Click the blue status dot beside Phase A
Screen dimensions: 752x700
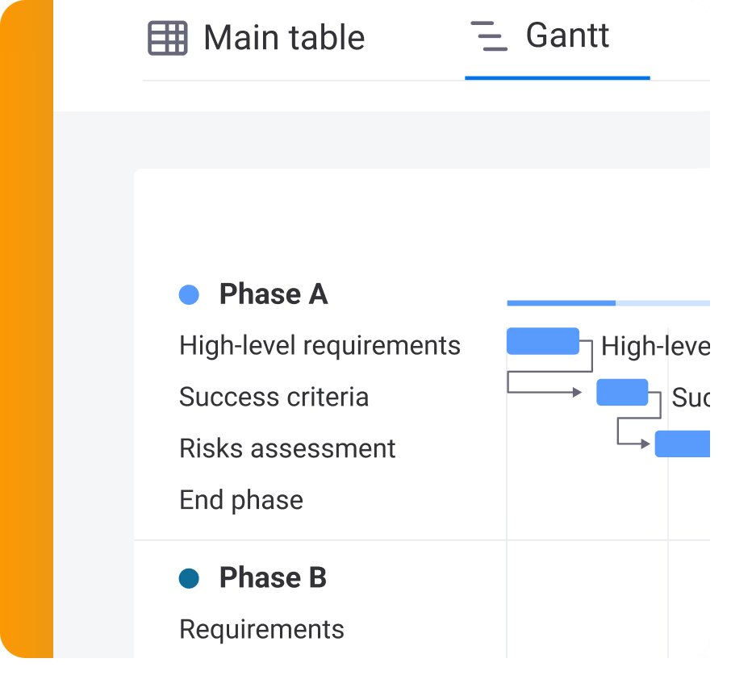tap(188, 294)
